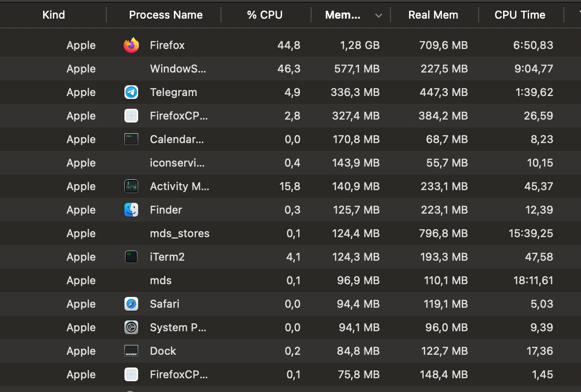This screenshot has height=392, width=581.
Task: Click the Kind column header
Action: pyautogui.click(x=53, y=15)
